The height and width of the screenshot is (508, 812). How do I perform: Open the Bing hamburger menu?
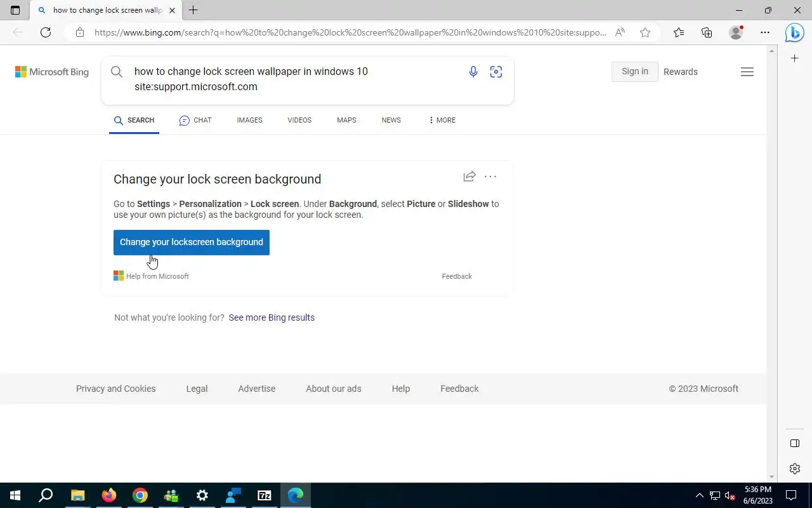point(747,72)
